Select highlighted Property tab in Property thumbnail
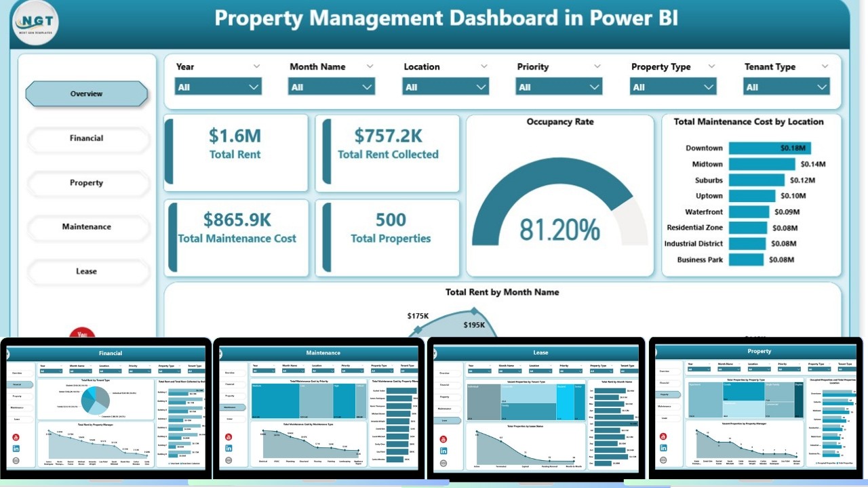 (668, 394)
